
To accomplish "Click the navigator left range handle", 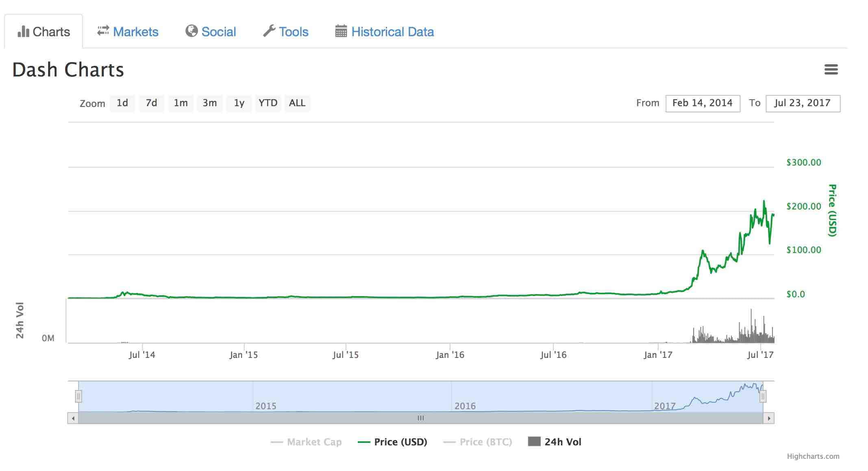I will (x=78, y=396).
